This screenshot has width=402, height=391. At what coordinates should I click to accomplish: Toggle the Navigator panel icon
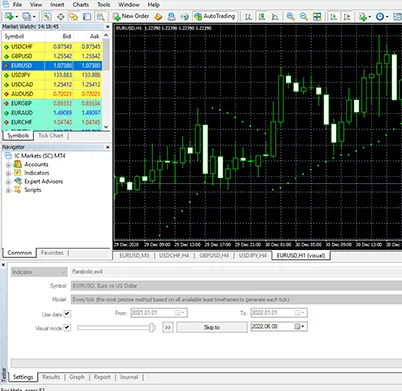point(74,16)
